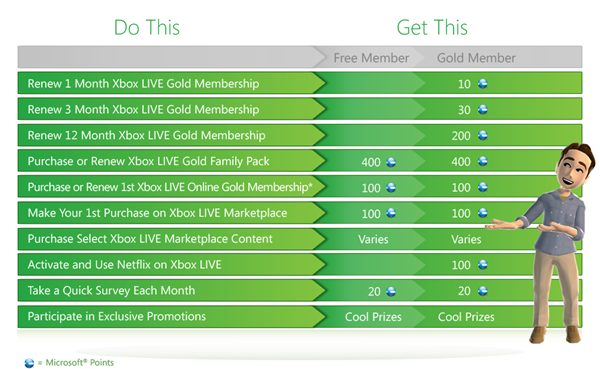
Task: Click Renew 1 Month Xbox LIVE Gold Membership
Action: [143, 83]
